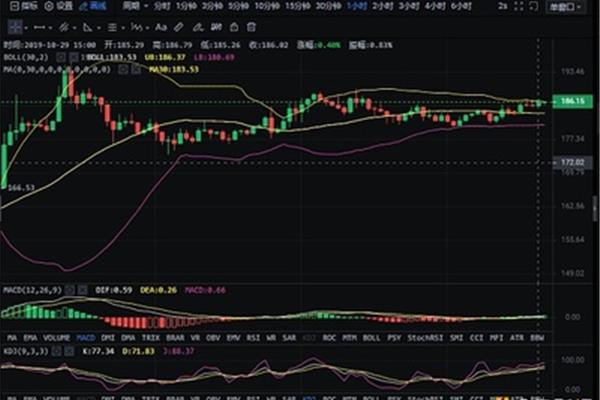
Task: Enter fullscreen with the expand icon
Action: pyautogui.click(x=518, y=6)
